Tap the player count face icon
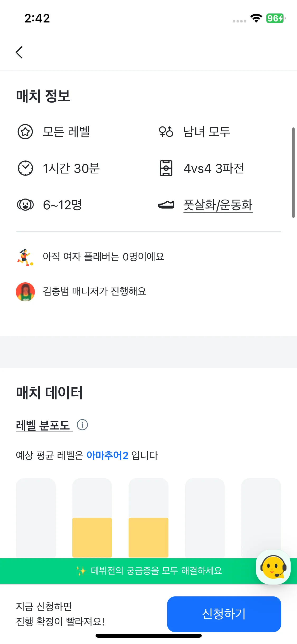 pyautogui.click(x=25, y=205)
